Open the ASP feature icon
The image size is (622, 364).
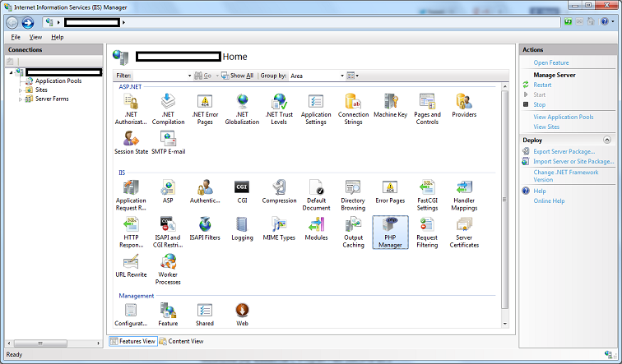168,191
